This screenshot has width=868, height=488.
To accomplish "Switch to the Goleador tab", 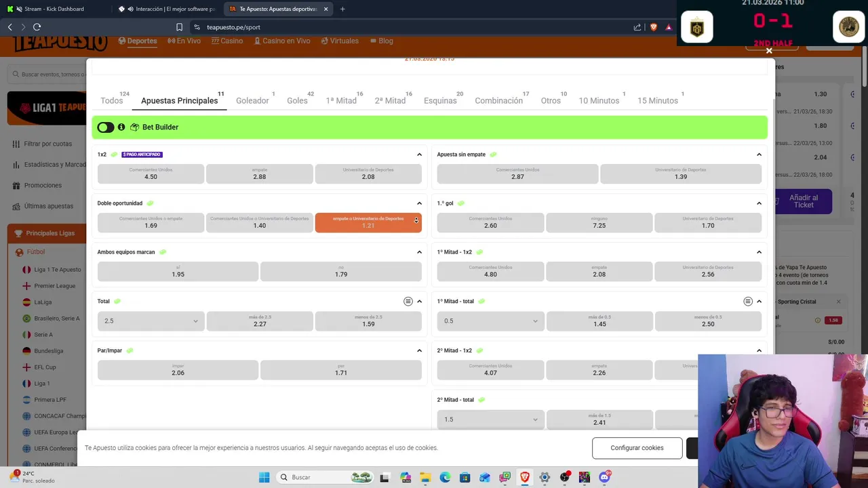I will 252,100.
